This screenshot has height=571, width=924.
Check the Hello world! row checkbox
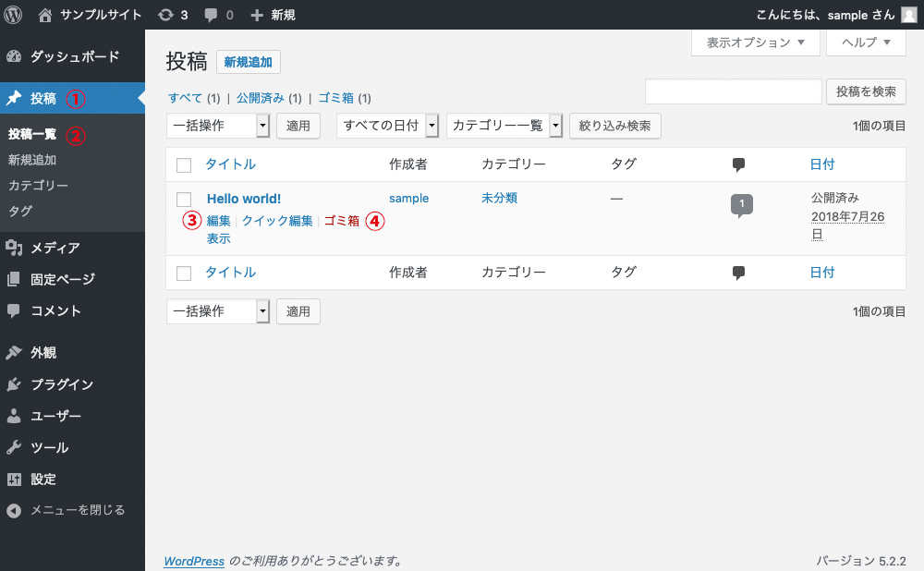point(183,199)
